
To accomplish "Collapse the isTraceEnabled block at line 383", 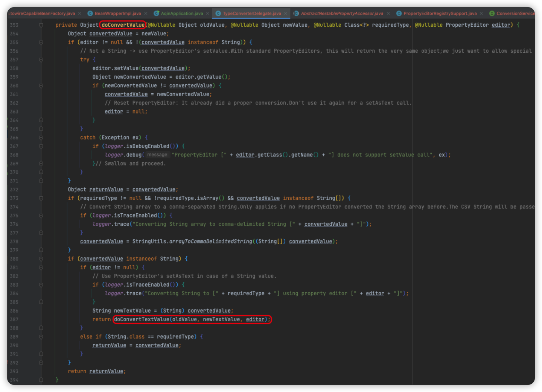I will point(41,285).
